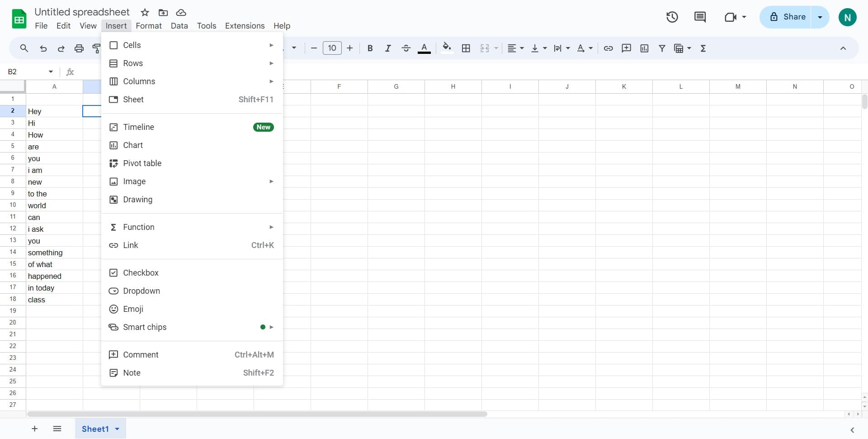Click the search magnifier in toolbar
The image size is (868, 439).
(24, 48)
